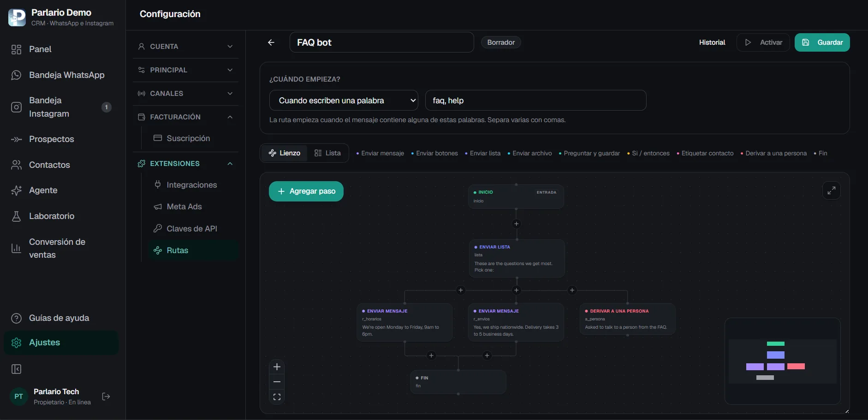Viewport: 868px width, 420px height.
Task: Switch to Lienzo view tab
Action: [285, 153]
